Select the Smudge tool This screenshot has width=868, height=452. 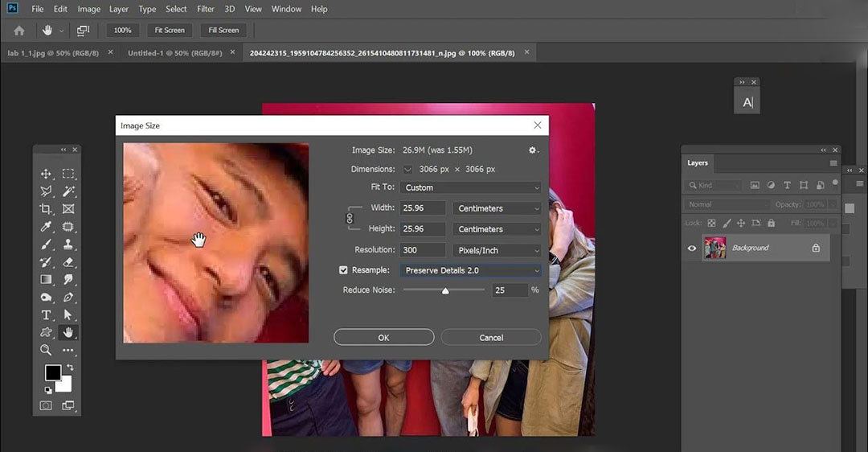pos(68,280)
